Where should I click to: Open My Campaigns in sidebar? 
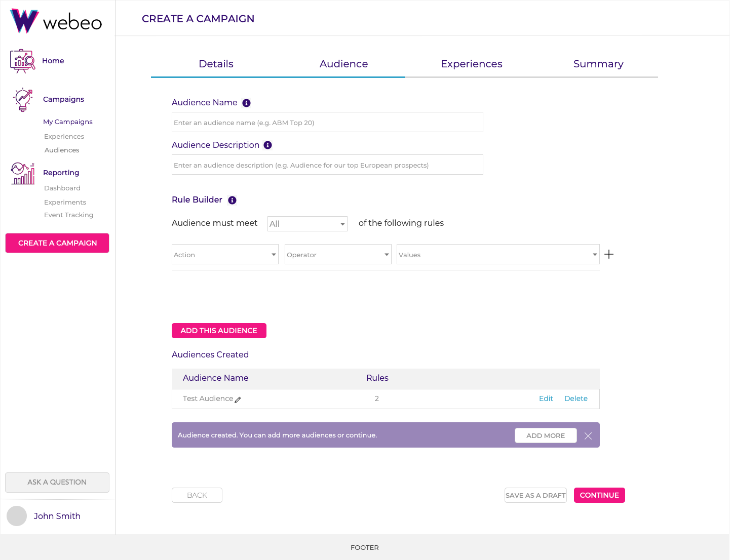pyautogui.click(x=68, y=122)
